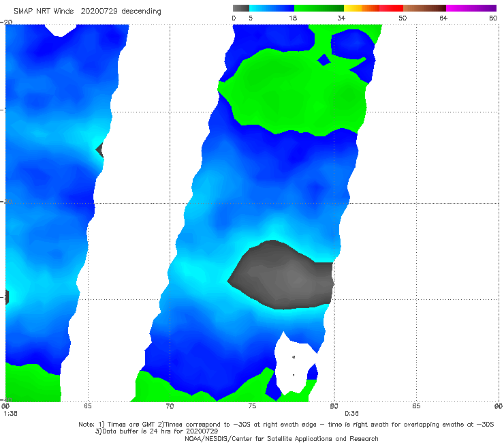Click the magenta-purple segment of the colorbar
This screenshot has width=504, height=443.
pyautogui.click(x=471, y=8)
